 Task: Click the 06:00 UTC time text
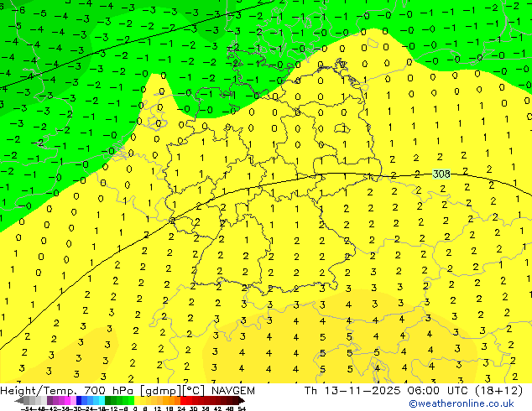coord(438,391)
